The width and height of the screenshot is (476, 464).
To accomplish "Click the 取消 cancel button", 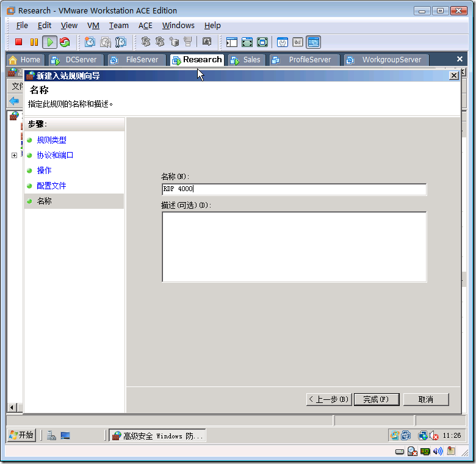I will [x=426, y=399].
